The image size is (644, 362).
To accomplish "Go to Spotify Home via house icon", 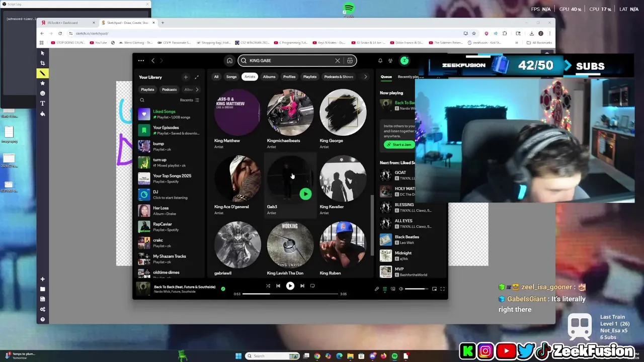I will tap(229, 60).
